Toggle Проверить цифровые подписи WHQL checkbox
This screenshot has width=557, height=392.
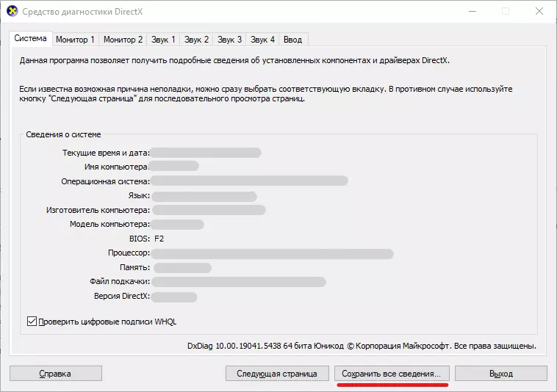coord(32,322)
